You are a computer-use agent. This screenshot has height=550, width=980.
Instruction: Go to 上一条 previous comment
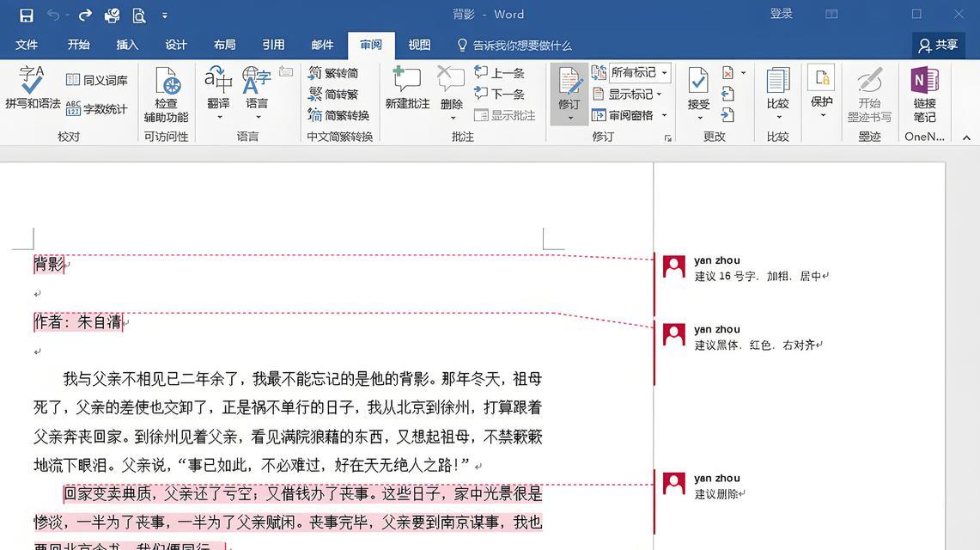click(x=499, y=73)
